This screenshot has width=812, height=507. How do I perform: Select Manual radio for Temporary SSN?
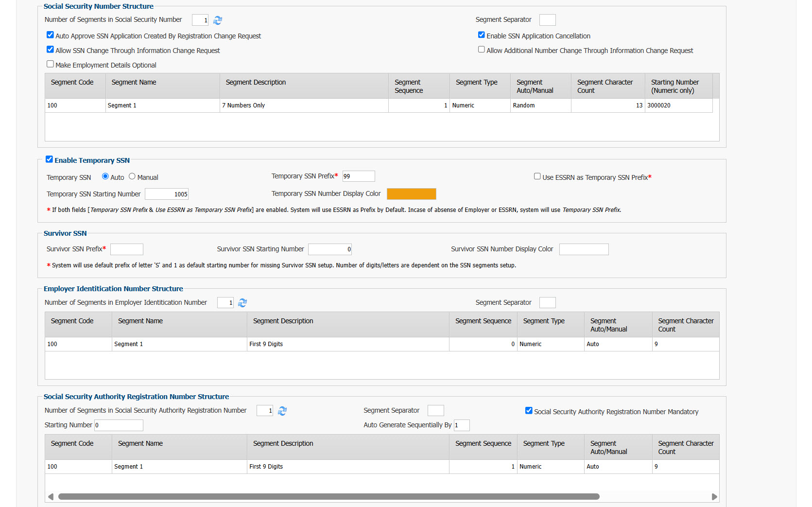point(132,176)
